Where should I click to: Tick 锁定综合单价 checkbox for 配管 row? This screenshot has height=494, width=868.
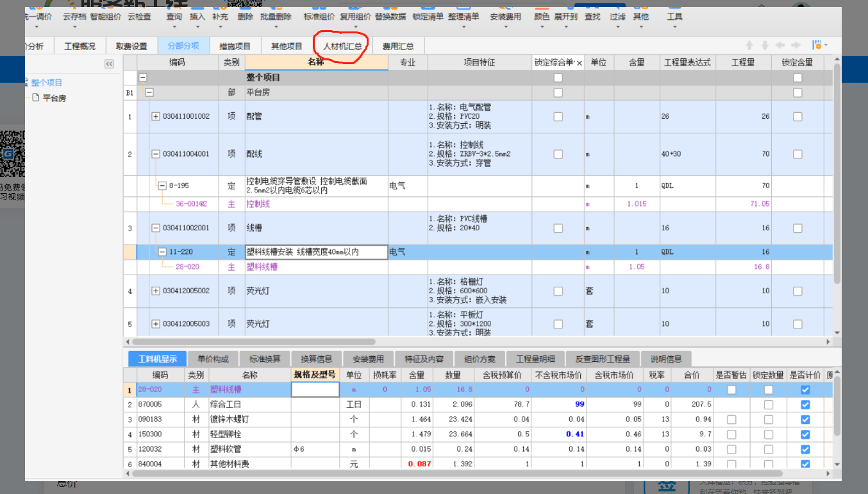[558, 117]
